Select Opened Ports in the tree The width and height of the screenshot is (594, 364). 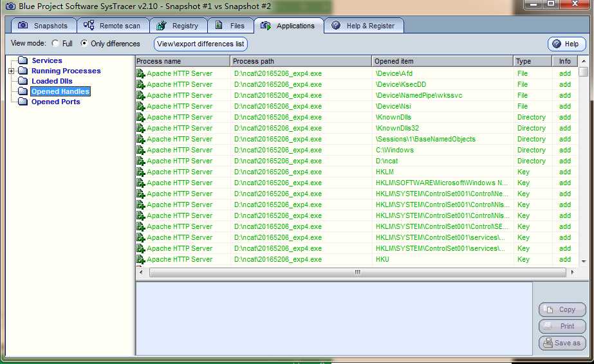tap(56, 102)
